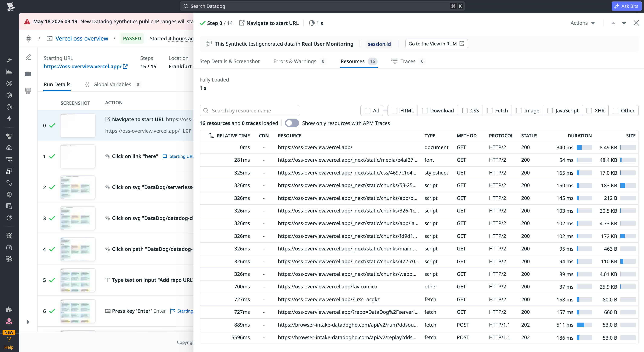Viewport: 644px width, 352px height.
Task: Click the synthetics breadcrumb root icon
Action: point(29,39)
